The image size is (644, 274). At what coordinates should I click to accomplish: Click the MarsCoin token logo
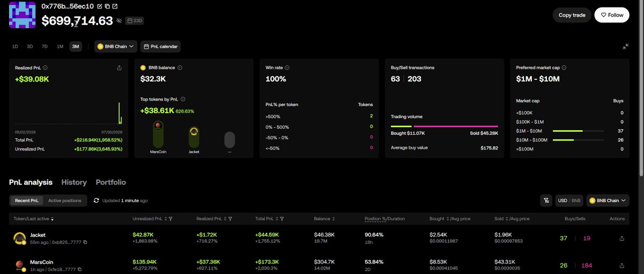(20, 265)
